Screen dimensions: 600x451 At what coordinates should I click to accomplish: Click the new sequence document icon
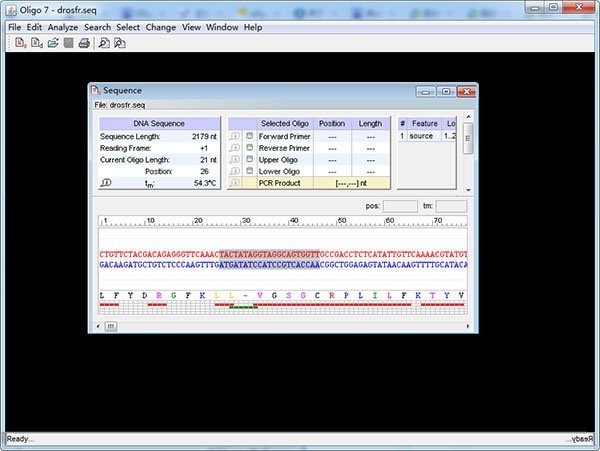click(20, 43)
